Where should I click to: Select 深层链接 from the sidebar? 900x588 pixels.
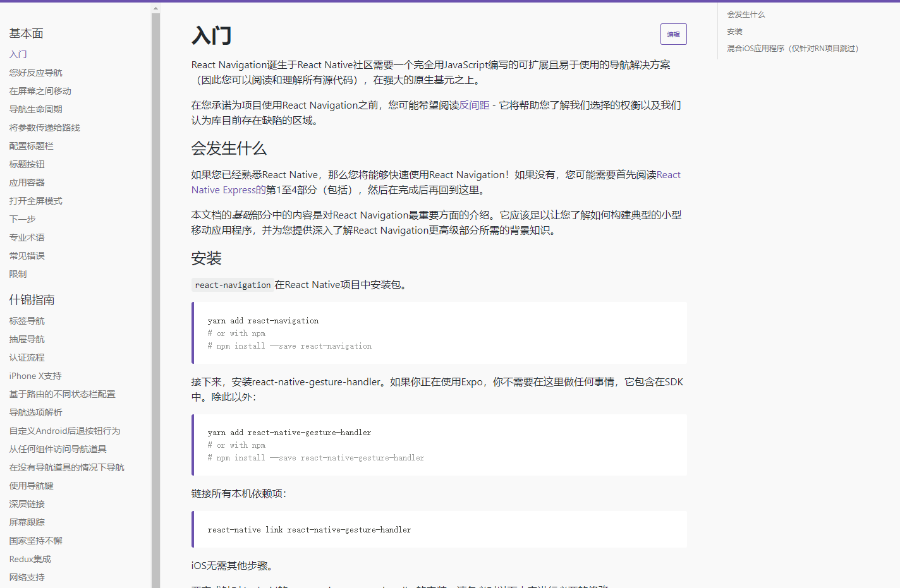pos(27,503)
